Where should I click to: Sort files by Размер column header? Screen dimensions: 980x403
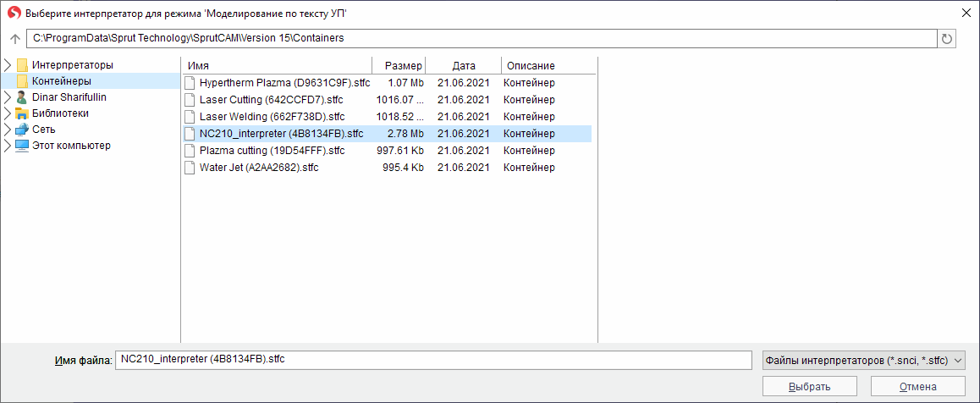[x=399, y=65]
